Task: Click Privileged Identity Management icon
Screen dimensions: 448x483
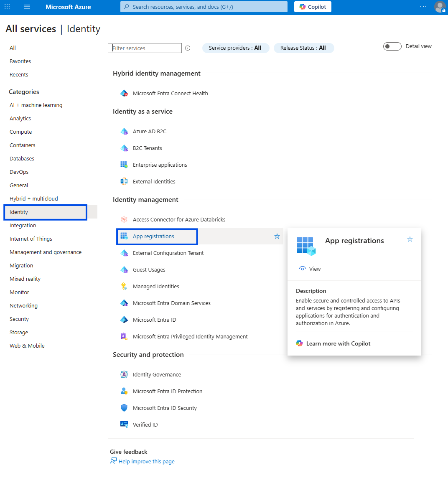Action: point(124,336)
